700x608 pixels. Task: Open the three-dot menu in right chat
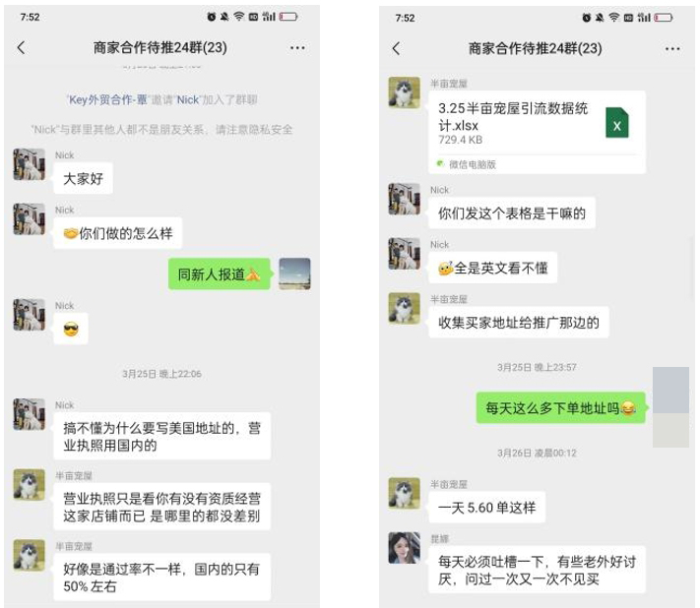(x=672, y=48)
